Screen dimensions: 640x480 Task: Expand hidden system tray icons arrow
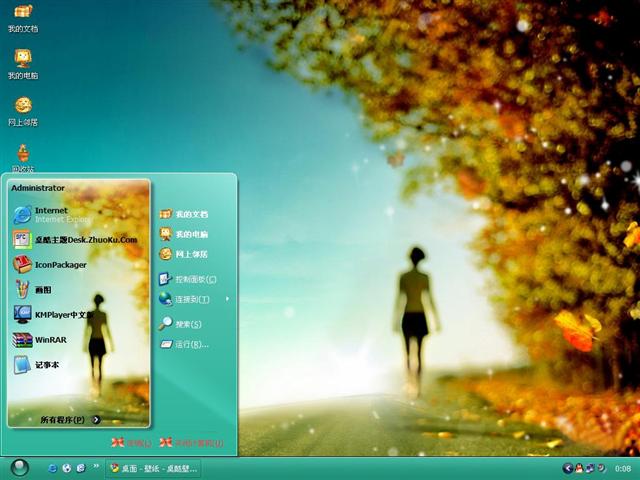[x=567, y=468]
